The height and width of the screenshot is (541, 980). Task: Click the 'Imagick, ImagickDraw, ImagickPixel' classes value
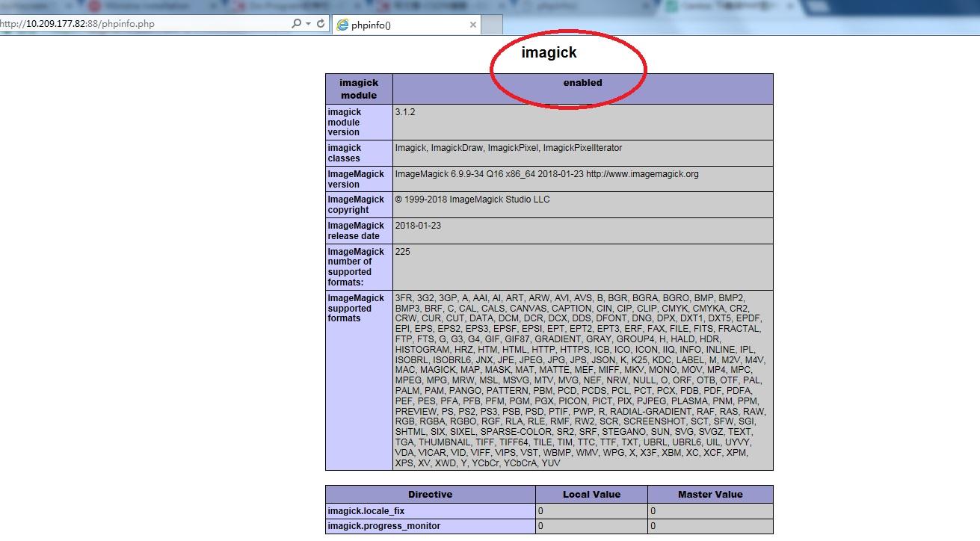(x=508, y=148)
